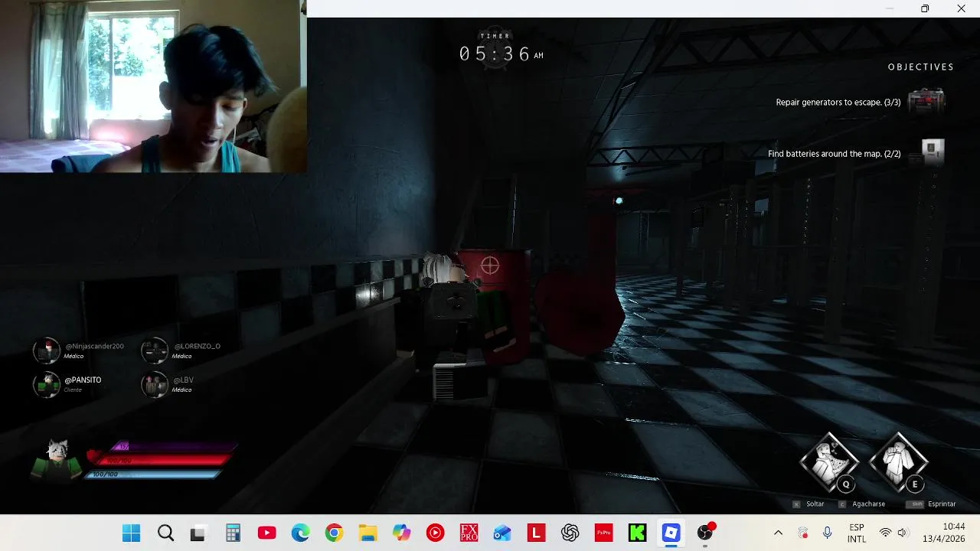Open Wi-Fi network settings tray icon
The image size is (980, 551).
[885, 533]
